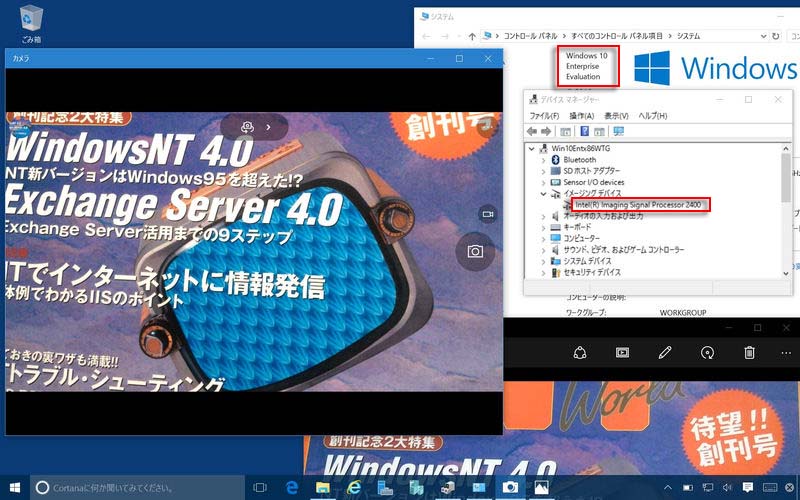The width and height of the screenshot is (800, 500).
Task: Open the Windows Start menu
Action: point(15,488)
